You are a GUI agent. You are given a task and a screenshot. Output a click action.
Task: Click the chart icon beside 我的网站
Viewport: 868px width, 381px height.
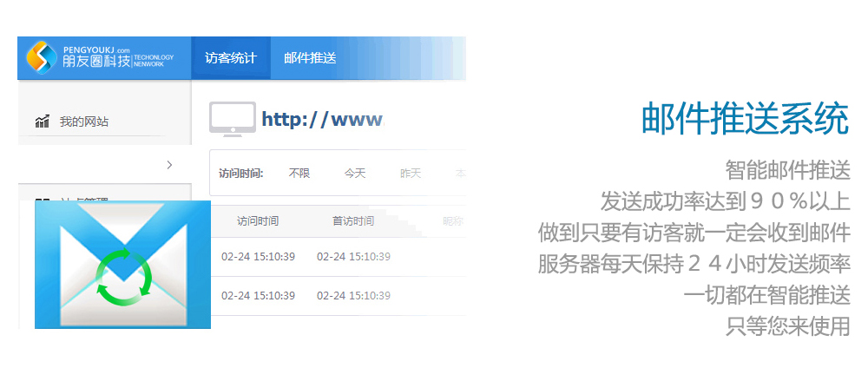click(42, 122)
